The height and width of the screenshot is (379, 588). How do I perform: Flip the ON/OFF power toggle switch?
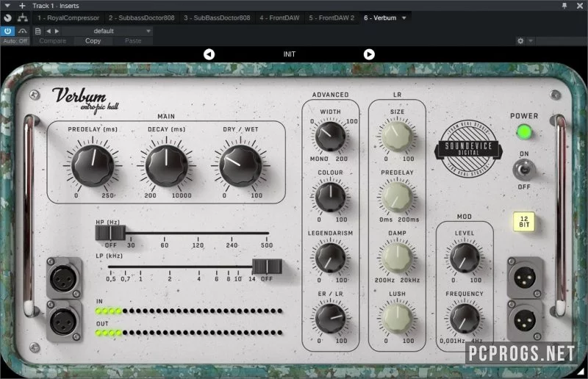[x=524, y=170]
